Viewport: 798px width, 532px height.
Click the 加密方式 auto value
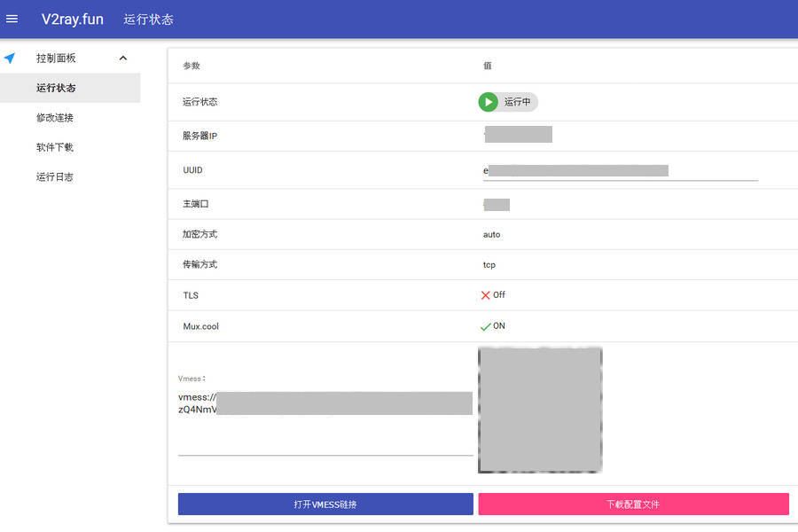[491, 235]
